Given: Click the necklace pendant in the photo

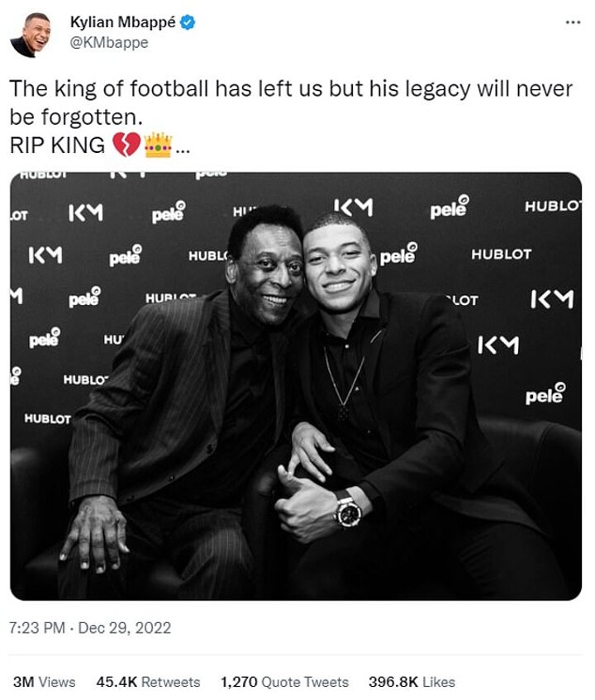Looking at the screenshot, I should click(343, 411).
